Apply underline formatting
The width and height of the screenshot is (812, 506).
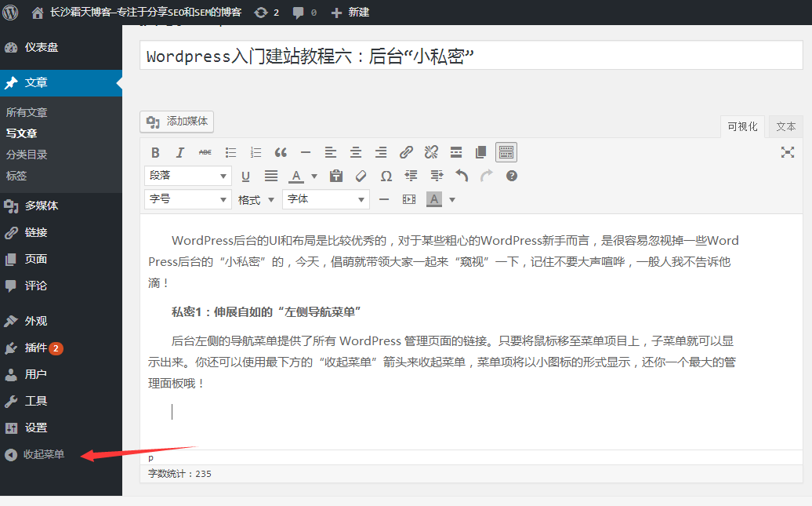pyautogui.click(x=245, y=177)
